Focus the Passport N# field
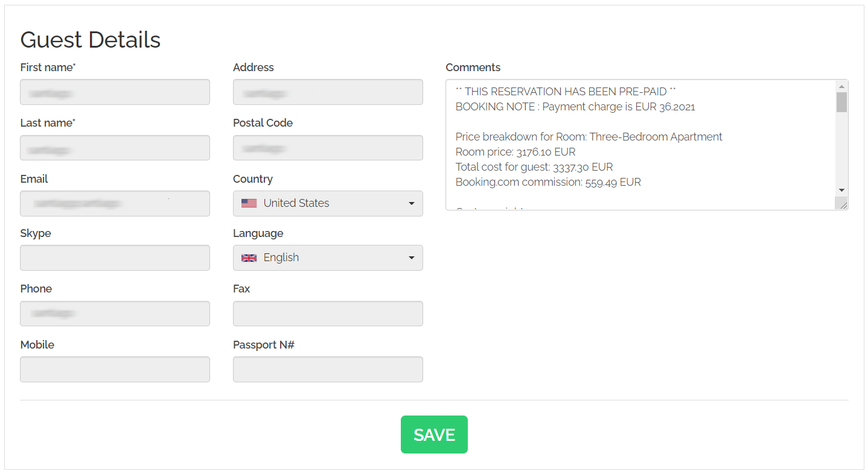 (x=328, y=369)
